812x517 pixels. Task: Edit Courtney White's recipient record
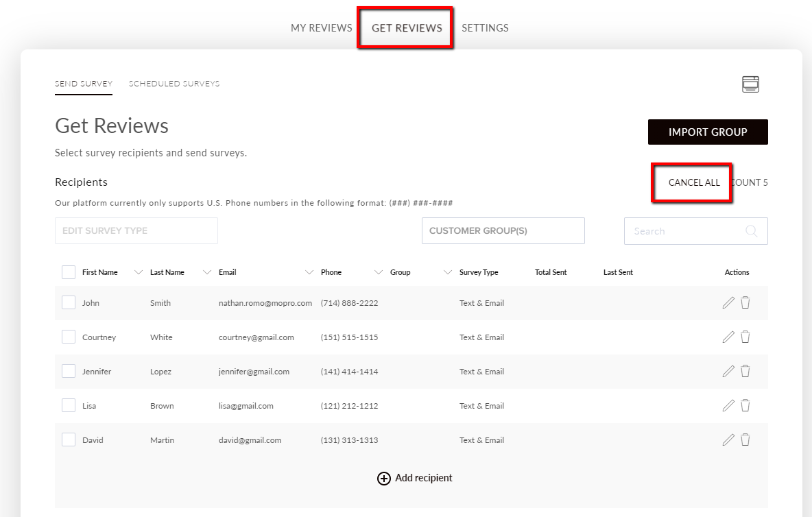coord(728,337)
